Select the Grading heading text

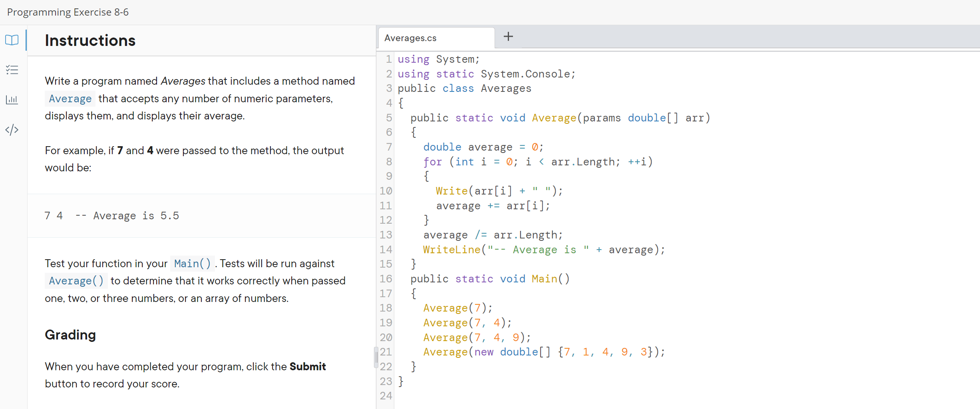coord(70,335)
